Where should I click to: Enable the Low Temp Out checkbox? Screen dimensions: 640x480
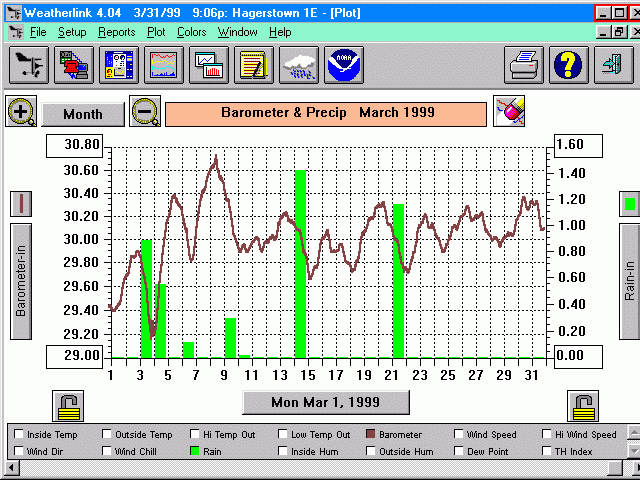(x=283, y=434)
